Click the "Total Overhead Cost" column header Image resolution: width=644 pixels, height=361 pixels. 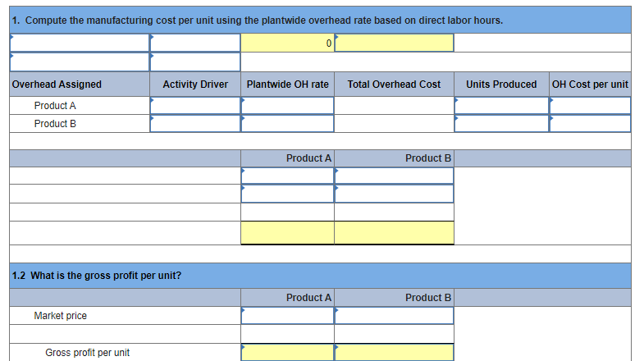(395, 85)
